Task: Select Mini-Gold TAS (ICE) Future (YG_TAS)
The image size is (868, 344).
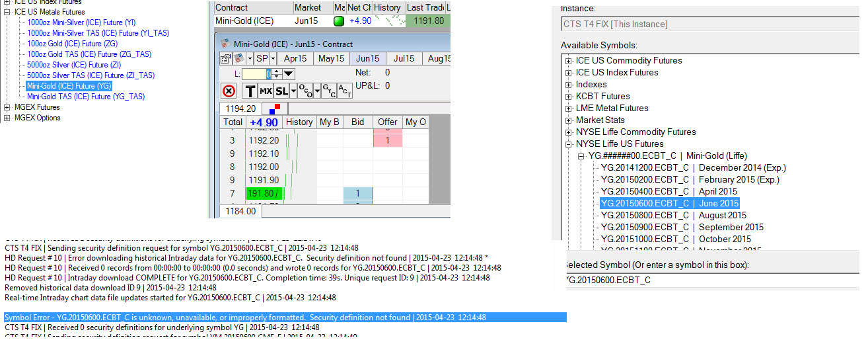Action: tap(86, 97)
